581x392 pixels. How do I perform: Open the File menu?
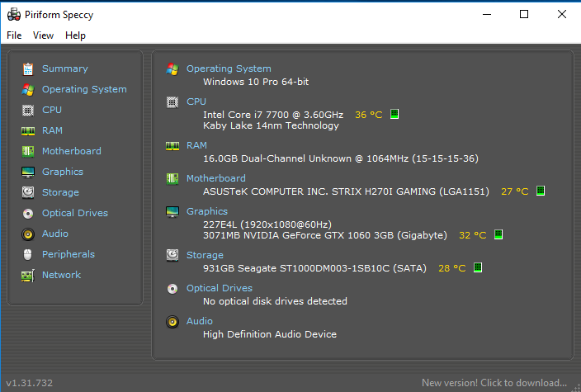[x=14, y=35]
